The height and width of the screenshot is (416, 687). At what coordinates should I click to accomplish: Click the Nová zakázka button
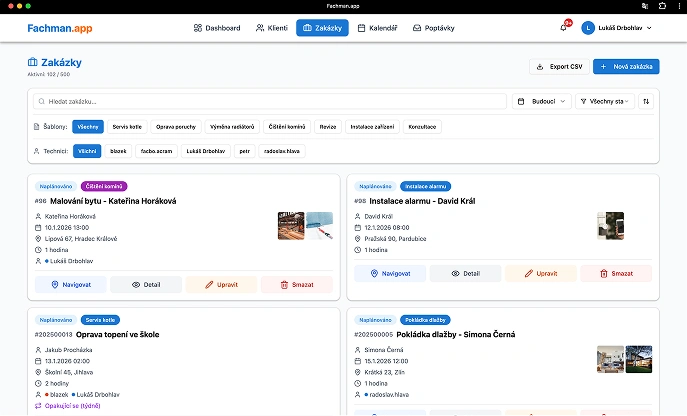tap(625, 67)
